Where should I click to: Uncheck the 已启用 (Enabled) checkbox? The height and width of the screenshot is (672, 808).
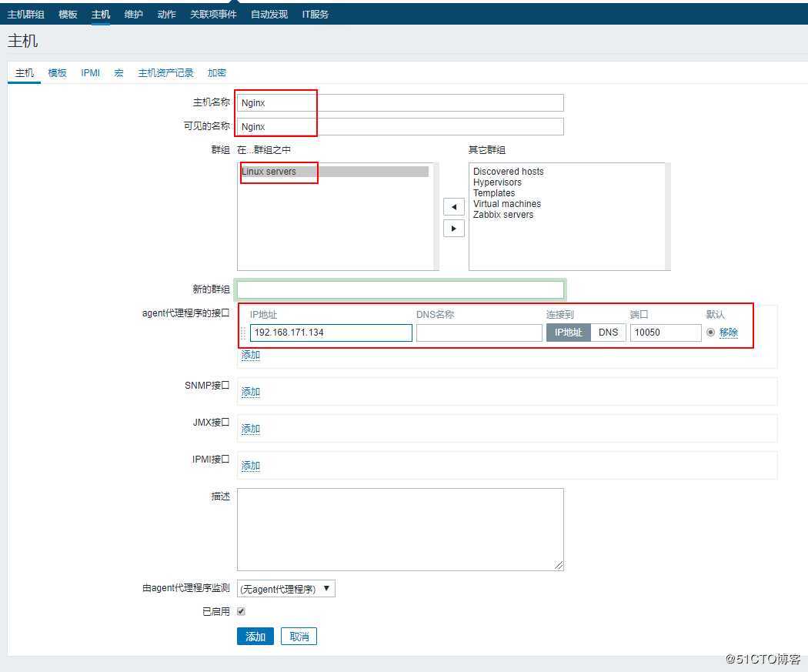pyautogui.click(x=240, y=610)
